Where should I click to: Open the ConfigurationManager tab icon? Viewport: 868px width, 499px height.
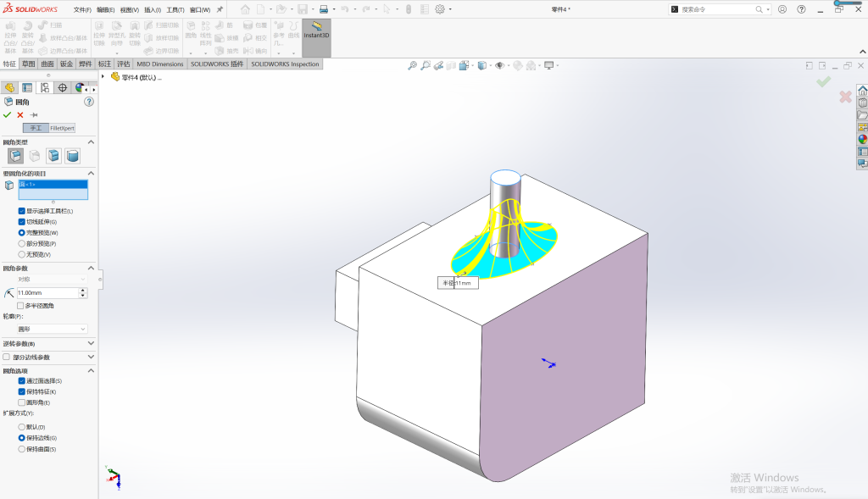coord(45,88)
